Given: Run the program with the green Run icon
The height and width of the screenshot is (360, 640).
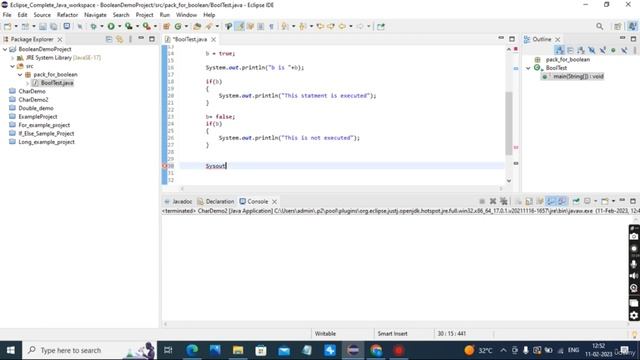Looking at the screenshot, I should click(x=111, y=27).
